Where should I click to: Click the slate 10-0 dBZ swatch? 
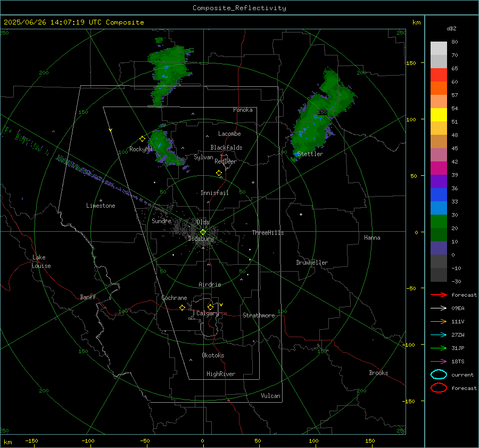coord(439,248)
